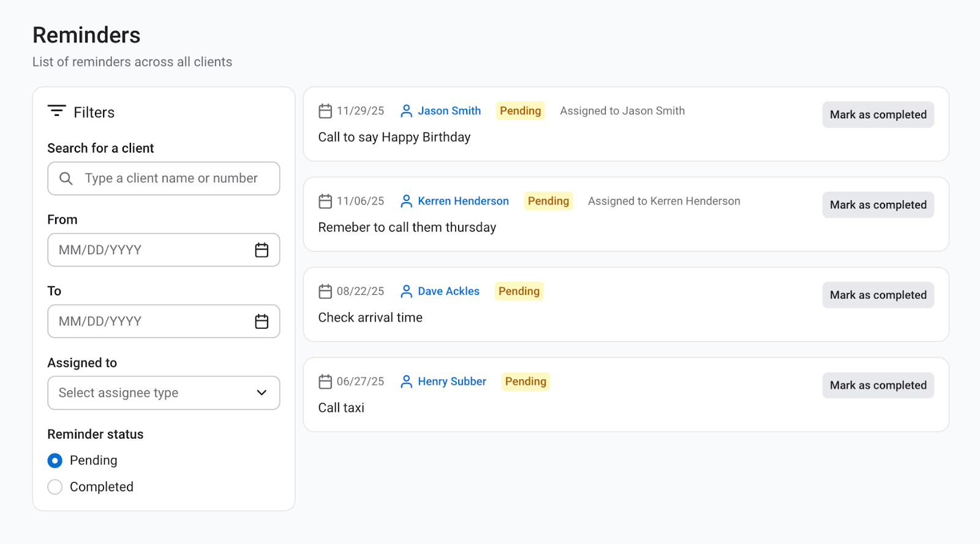Focus the client name search field
Screen dimensions: 980x544
point(171,178)
